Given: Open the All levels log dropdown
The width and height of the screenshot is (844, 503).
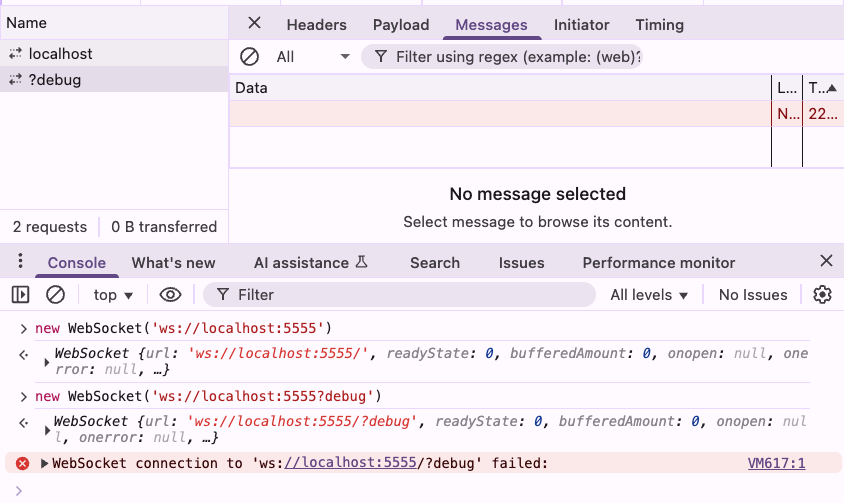Looking at the screenshot, I should [649, 295].
